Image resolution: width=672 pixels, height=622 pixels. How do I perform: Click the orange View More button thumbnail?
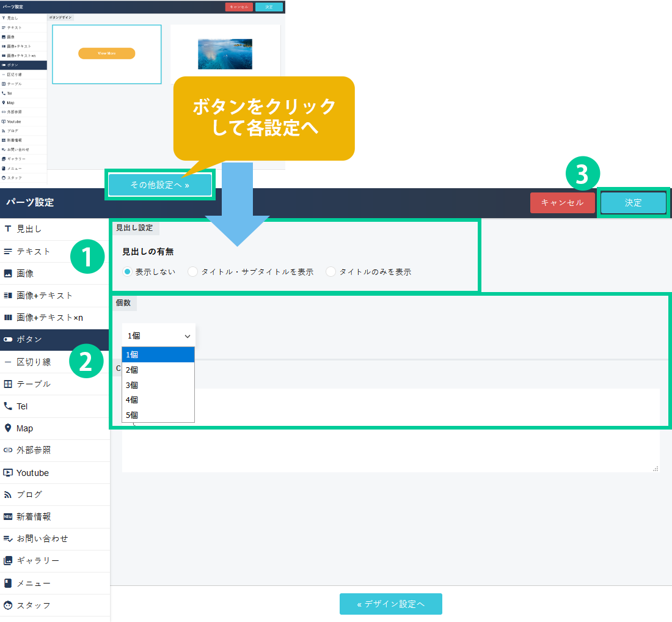point(106,54)
